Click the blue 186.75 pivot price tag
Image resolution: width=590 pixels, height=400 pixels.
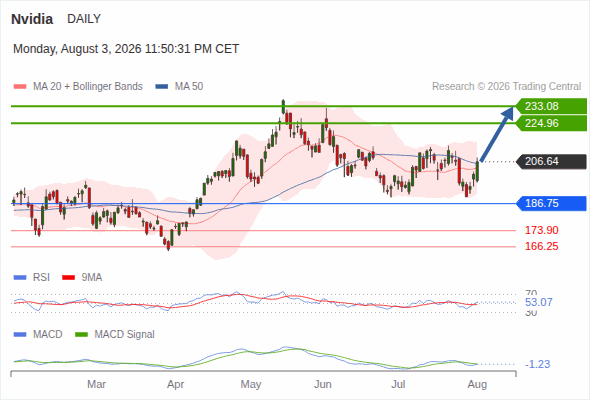click(x=551, y=204)
